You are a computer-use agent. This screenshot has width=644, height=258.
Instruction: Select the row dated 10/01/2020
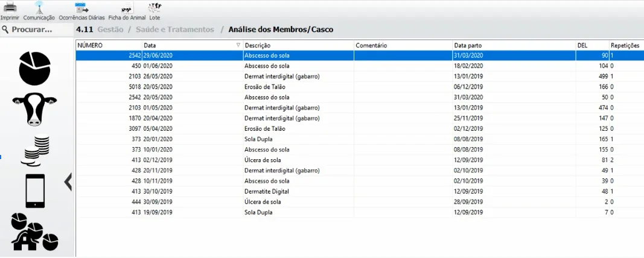pos(360,149)
